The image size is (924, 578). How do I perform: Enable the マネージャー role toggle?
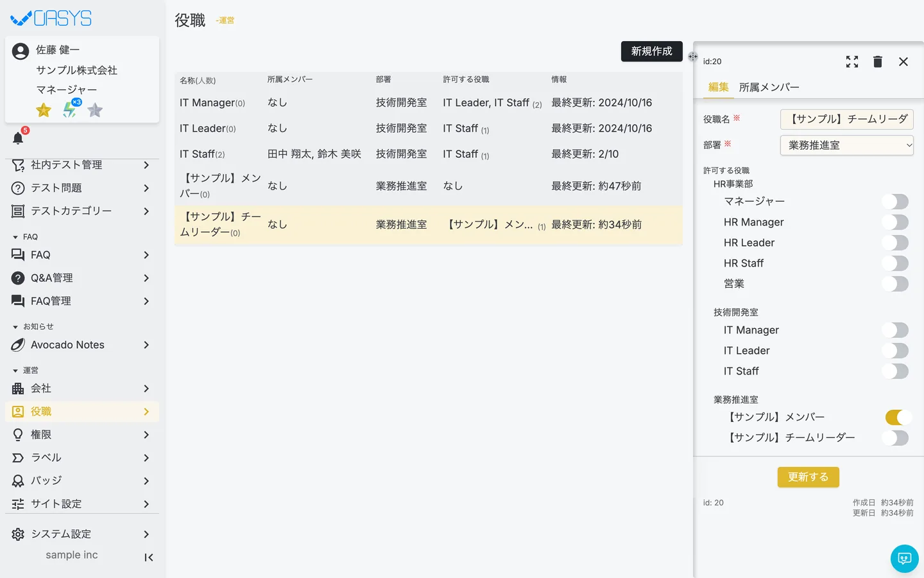pyautogui.click(x=895, y=202)
